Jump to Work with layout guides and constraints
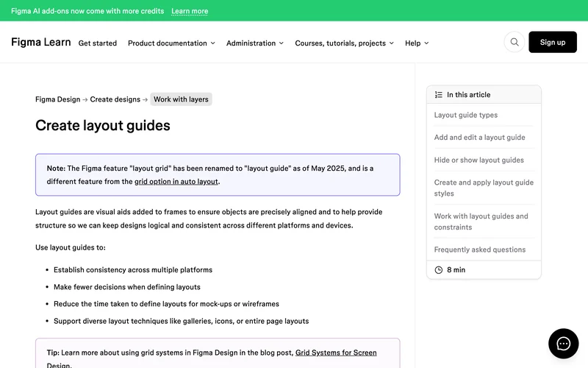This screenshot has width=588, height=368. click(481, 222)
